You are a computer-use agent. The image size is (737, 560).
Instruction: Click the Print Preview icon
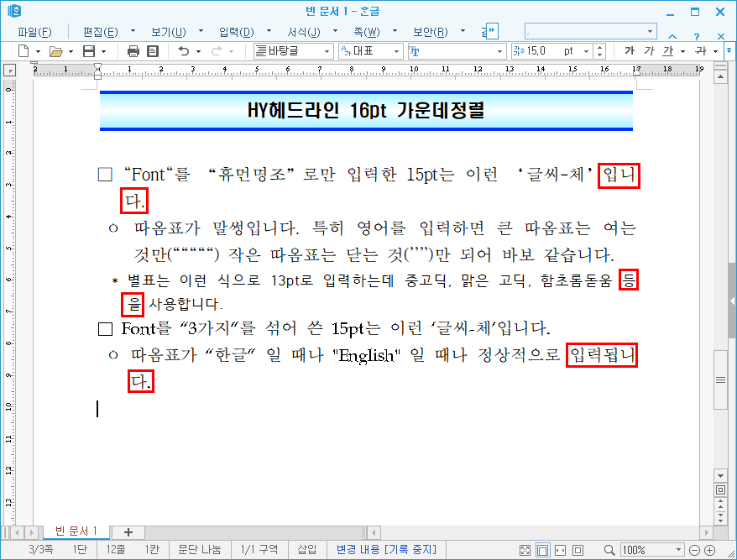(153, 51)
